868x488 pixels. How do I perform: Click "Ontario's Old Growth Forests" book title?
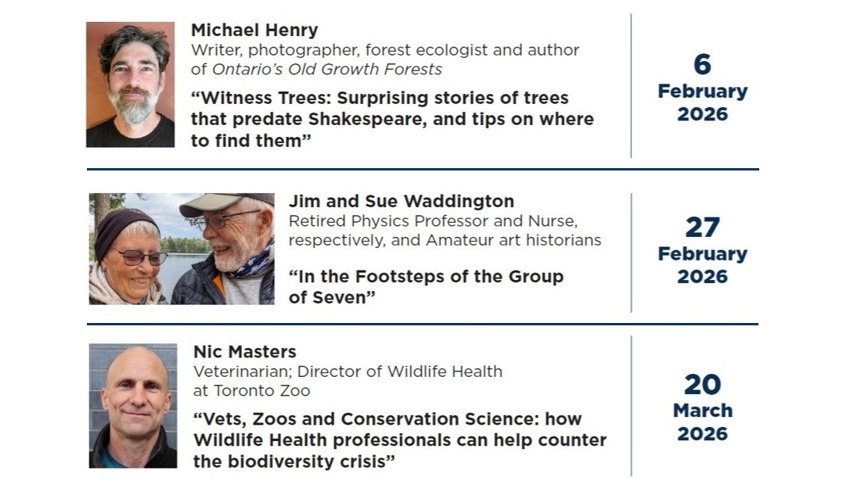click(x=327, y=70)
